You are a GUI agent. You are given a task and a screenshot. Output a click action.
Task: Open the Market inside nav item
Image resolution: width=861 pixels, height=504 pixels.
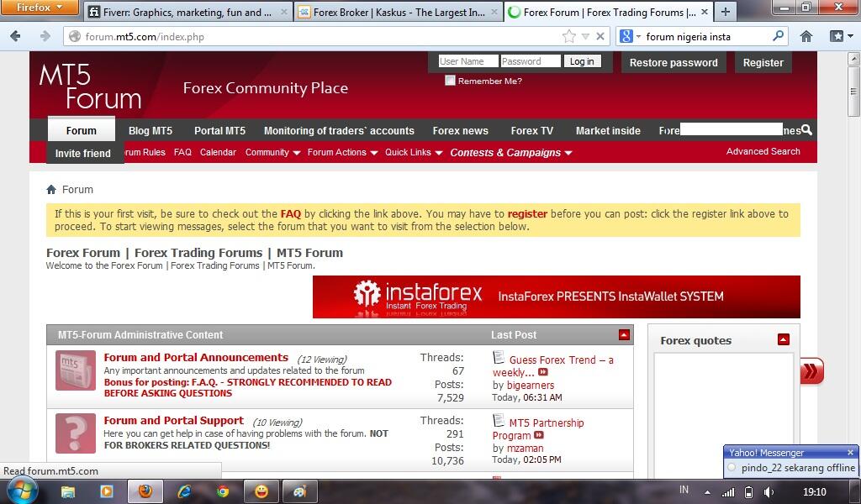(608, 130)
